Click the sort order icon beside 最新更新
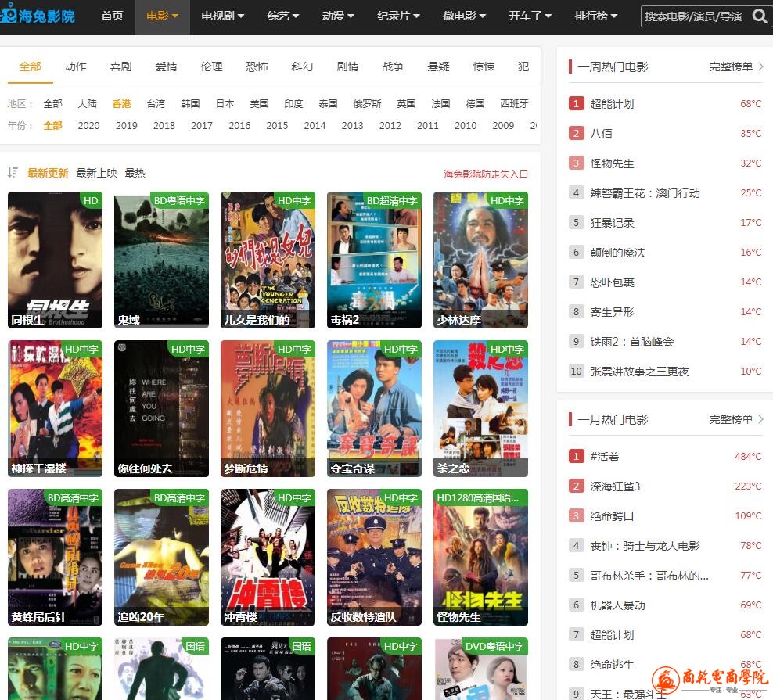This screenshot has height=700, width=773. click(x=13, y=173)
